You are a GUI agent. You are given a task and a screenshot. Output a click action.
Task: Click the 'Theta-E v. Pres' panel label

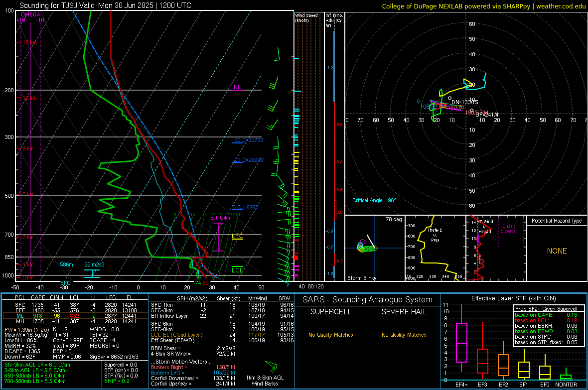tap(435, 235)
